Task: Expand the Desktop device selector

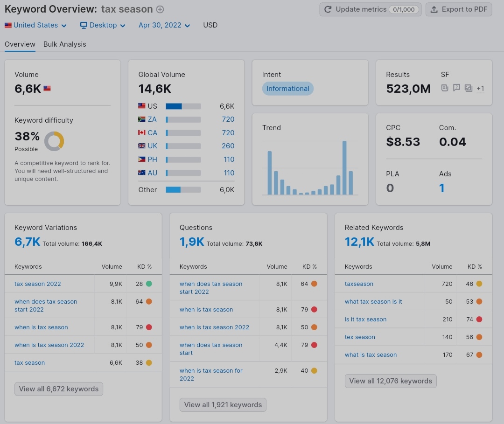Action: tap(103, 25)
